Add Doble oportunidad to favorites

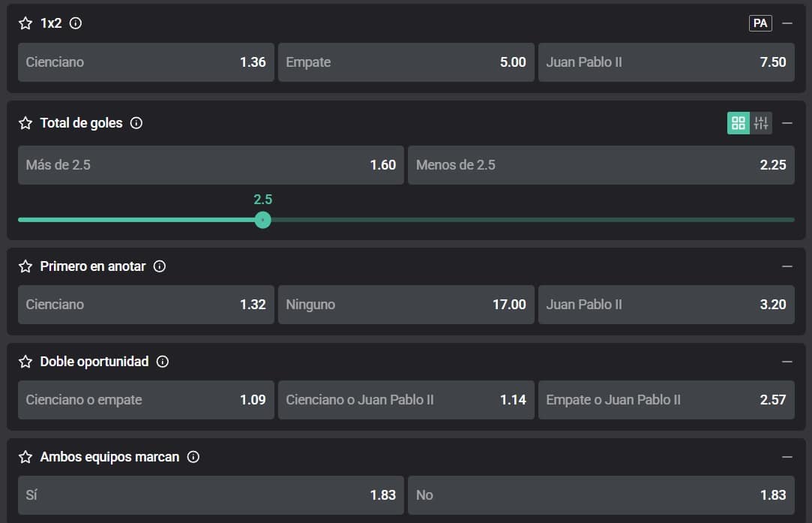click(x=25, y=362)
